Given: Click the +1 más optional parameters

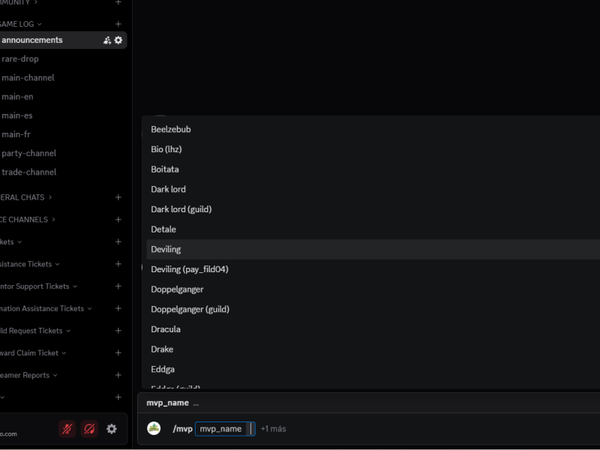Looking at the screenshot, I should point(273,429).
